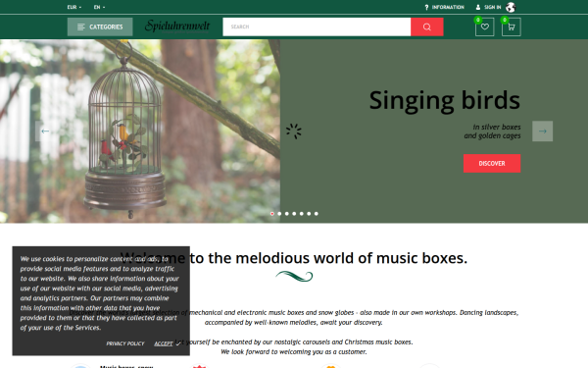Image resolution: width=588 pixels, height=368 pixels.
Task: Open the EUR currency dropdown
Action: (x=73, y=7)
